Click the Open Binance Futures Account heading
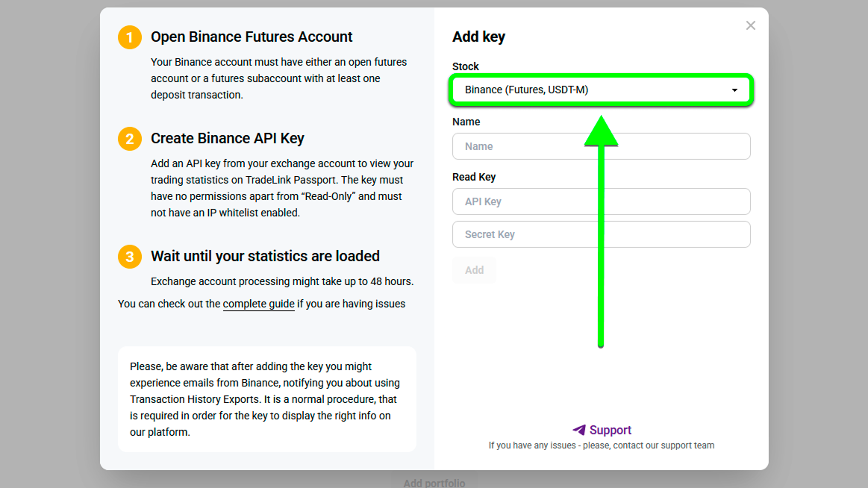The image size is (868, 488). (252, 37)
